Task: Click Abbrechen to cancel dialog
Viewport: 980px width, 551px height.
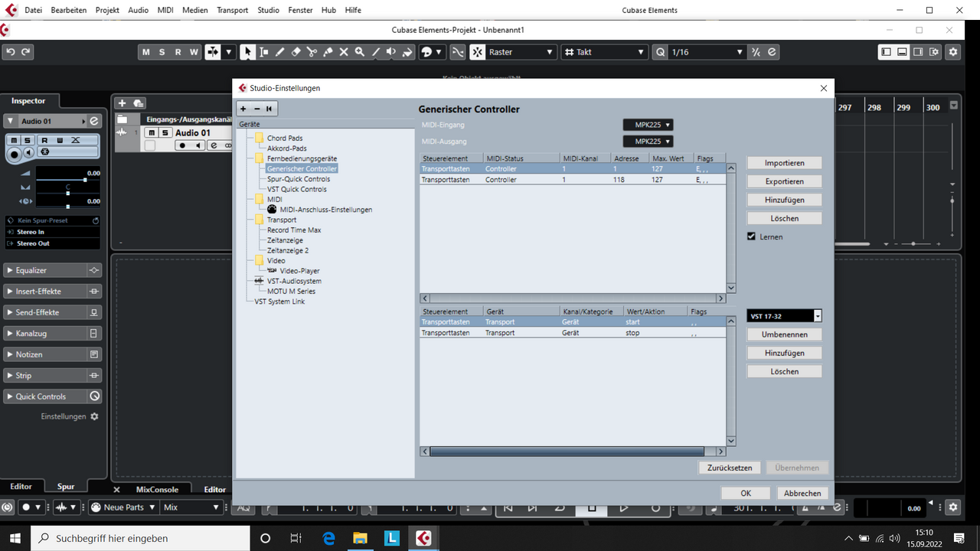Action: coord(802,493)
